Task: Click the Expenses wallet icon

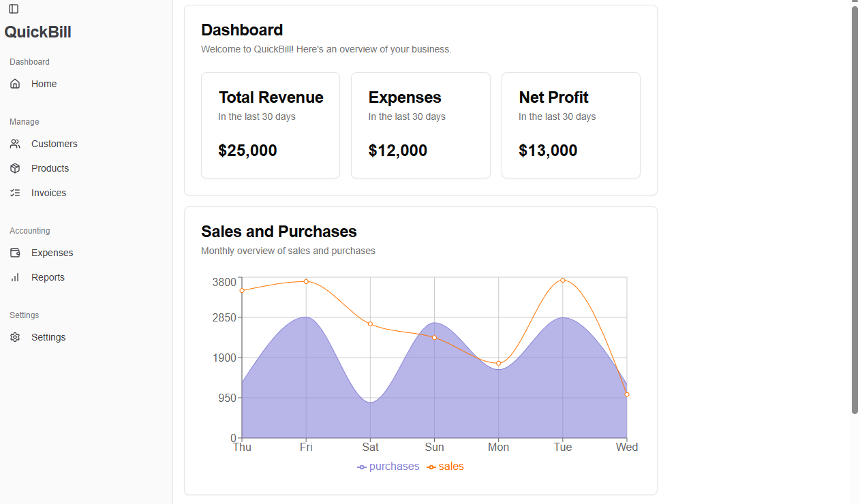Action: tap(15, 253)
